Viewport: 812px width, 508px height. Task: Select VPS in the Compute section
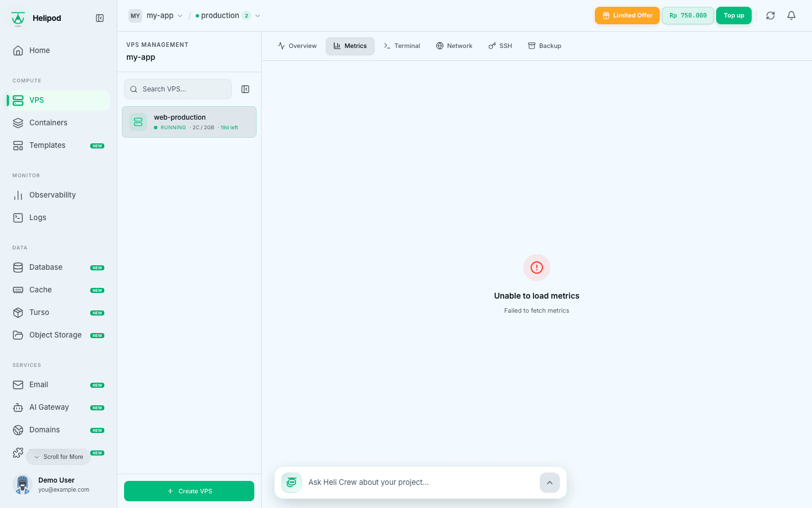58,100
